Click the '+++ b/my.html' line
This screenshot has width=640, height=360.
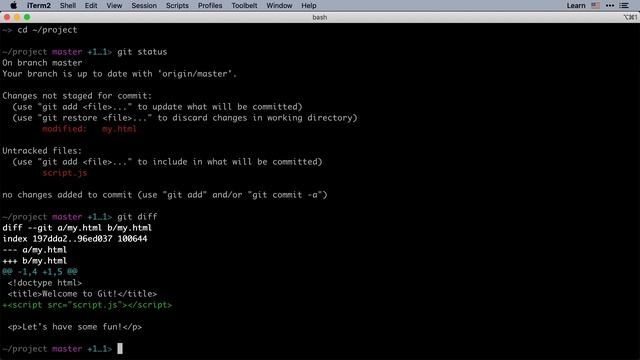34,261
